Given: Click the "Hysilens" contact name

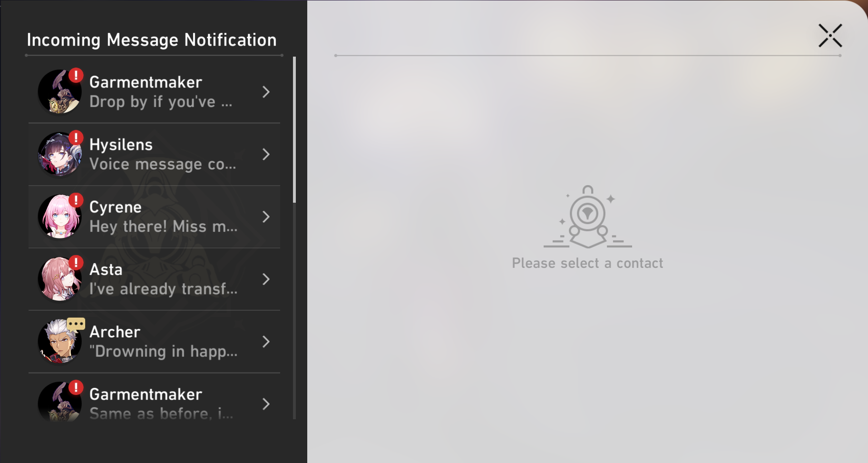Looking at the screenshot, I should 121,145.
